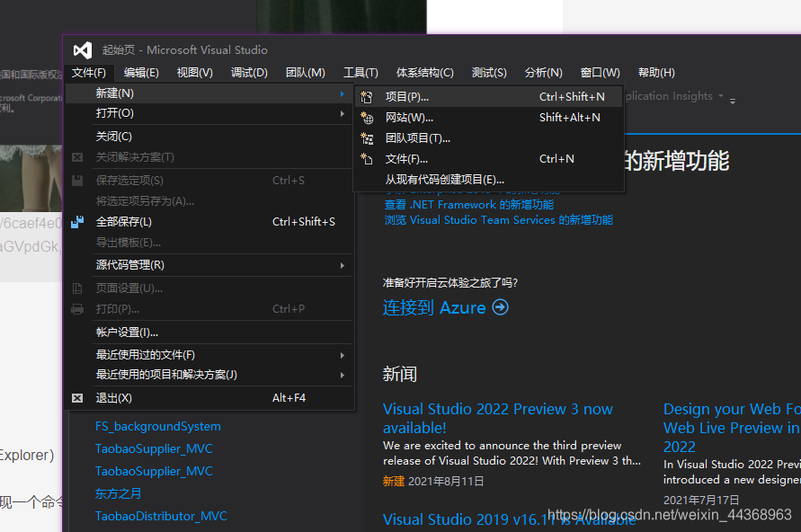Open Visual Studio 2022 Preview 3 news link
Screen dimensions: 801x532
pyautogui.click(x=497, y=418)
